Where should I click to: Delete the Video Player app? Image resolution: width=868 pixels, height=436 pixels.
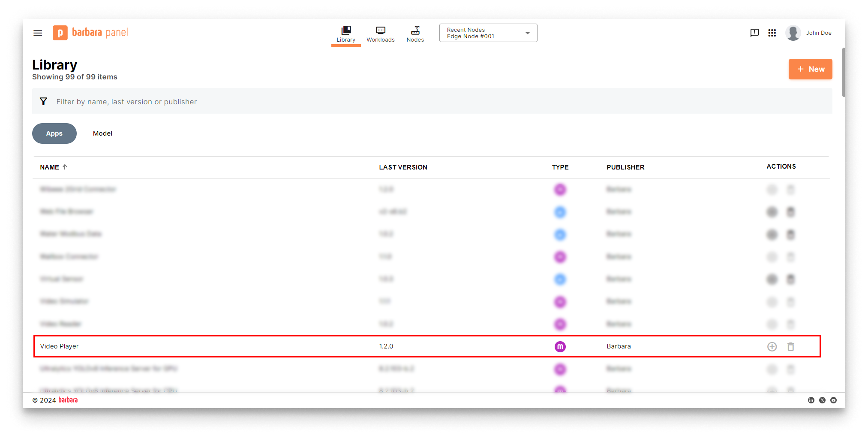(790, 347)
